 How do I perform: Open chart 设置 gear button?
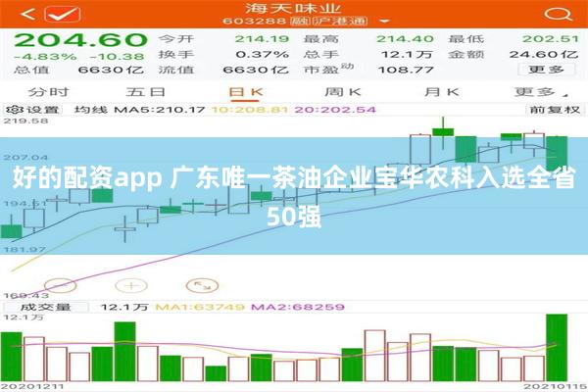pos(32,110)
